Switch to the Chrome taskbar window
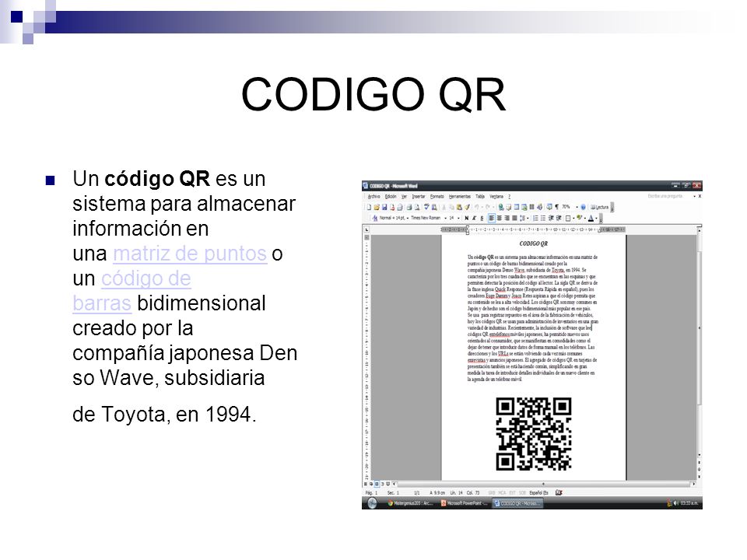Screen dimensions: 747x560 tap(410, 503)
